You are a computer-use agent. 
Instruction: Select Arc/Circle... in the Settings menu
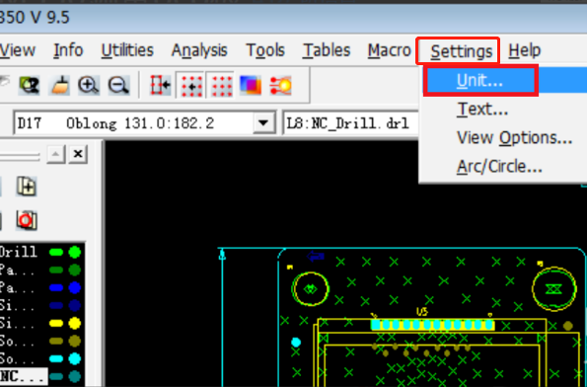[499, 166]
